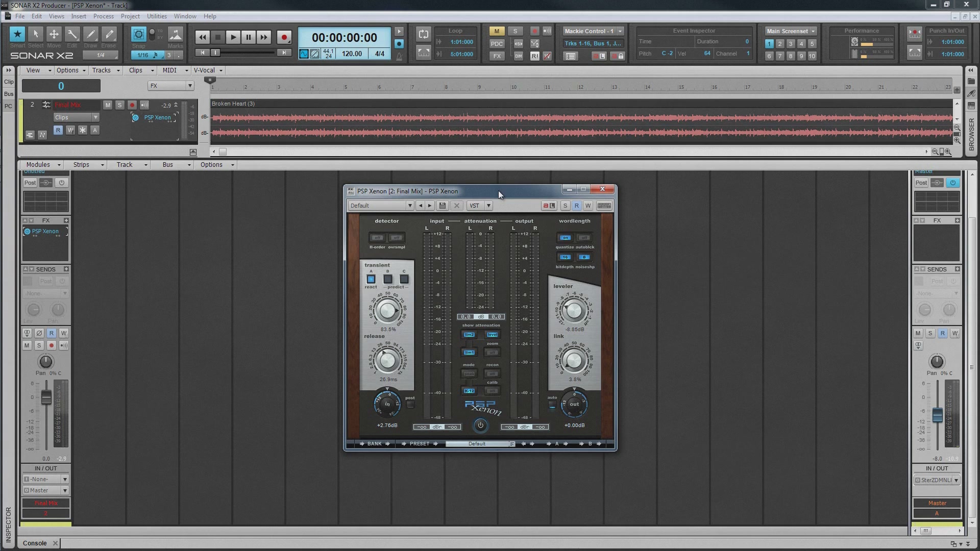The height and width of the screenshot is (551, 980).
Task: Click PSP Xenon in the console FX bin
Action: [x=45, y=232]
